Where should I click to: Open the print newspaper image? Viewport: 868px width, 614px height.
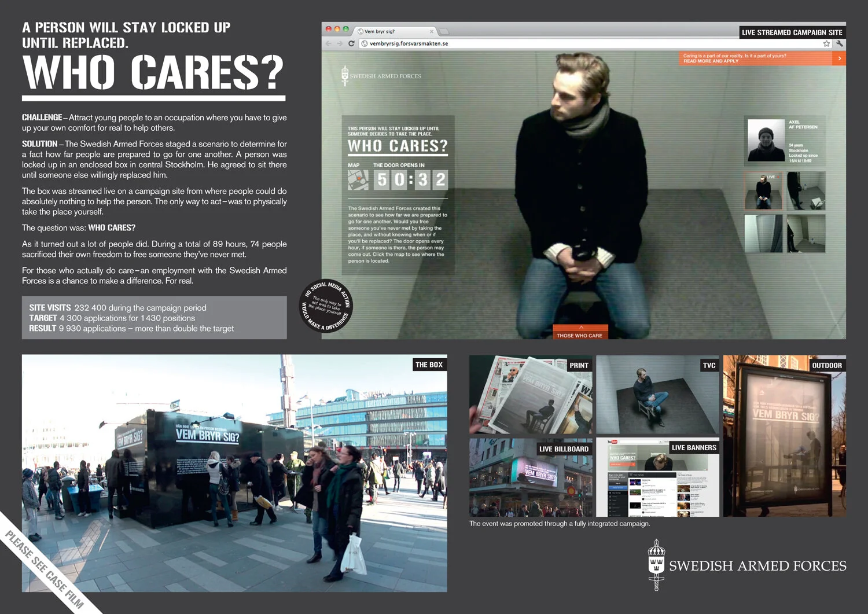(x=531, y=395)
